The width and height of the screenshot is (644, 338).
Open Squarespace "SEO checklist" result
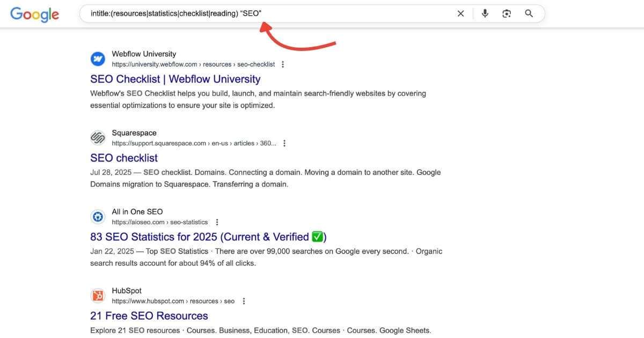point(124,158)
